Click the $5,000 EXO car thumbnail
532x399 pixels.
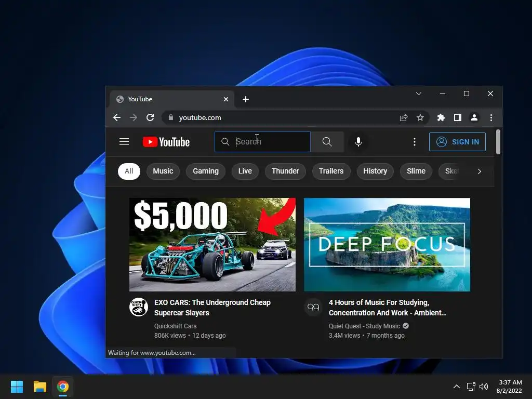pos(212,245)
